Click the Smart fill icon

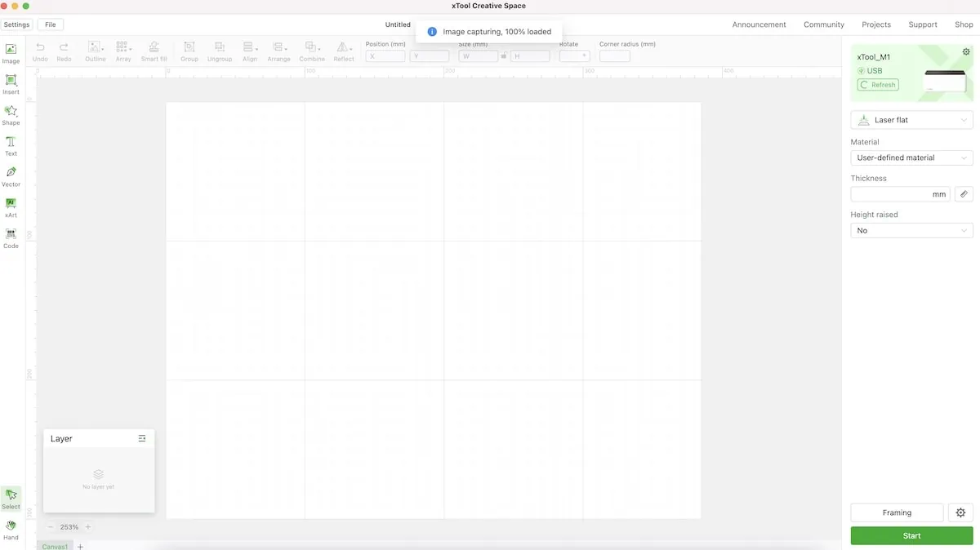154,52
